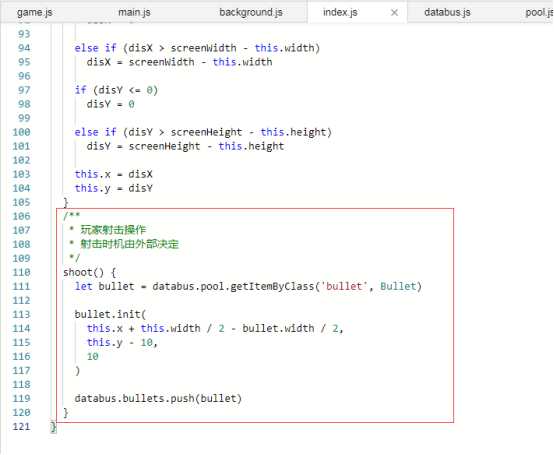Viewport: 554px width, 455px height.
Task: Click the 'this.y - 10,' argument line
Action: (x=122, y=342)
